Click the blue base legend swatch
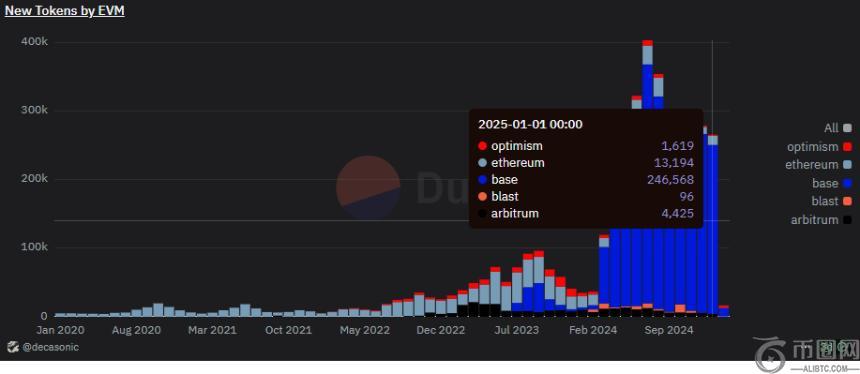860x374 pixels. (847, 184)
